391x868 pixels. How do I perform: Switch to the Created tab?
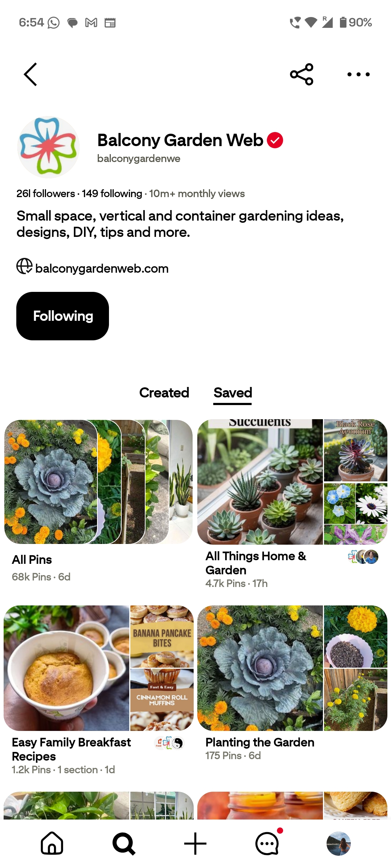coord(164,393)
